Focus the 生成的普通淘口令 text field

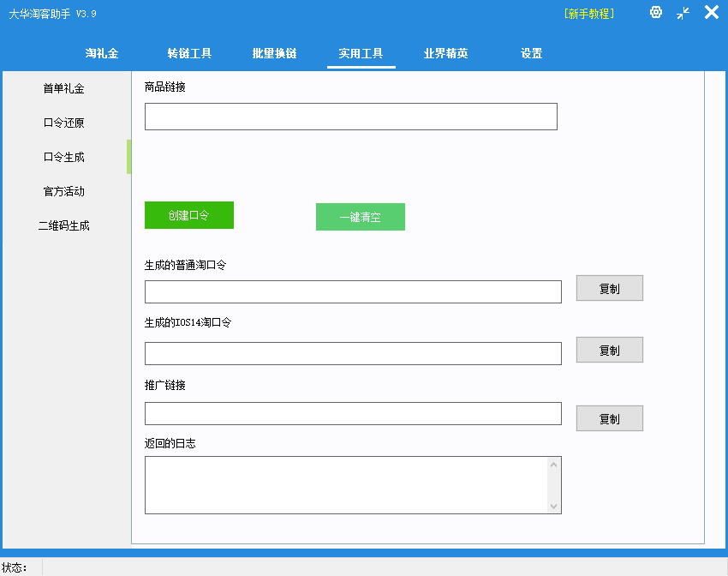353,291
